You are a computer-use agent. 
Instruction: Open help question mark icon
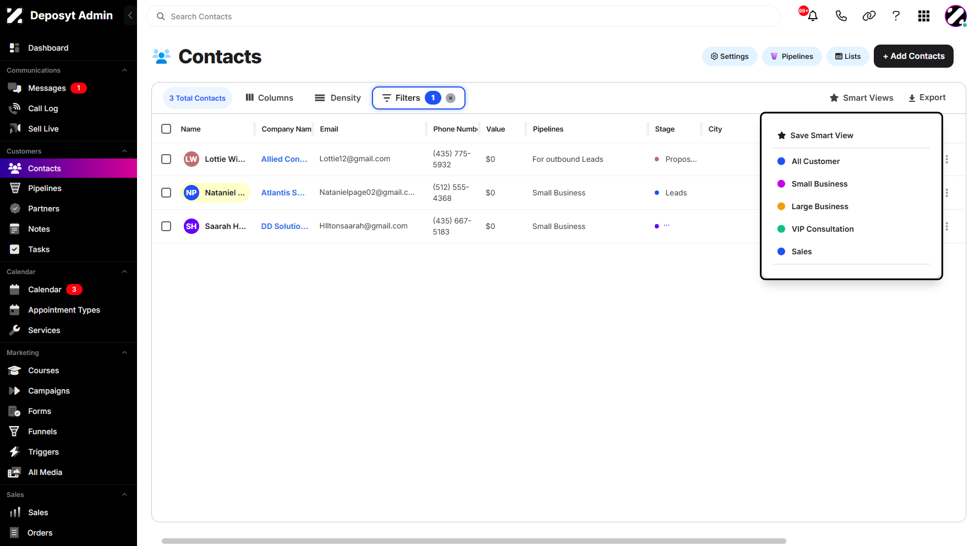(896, 16)
